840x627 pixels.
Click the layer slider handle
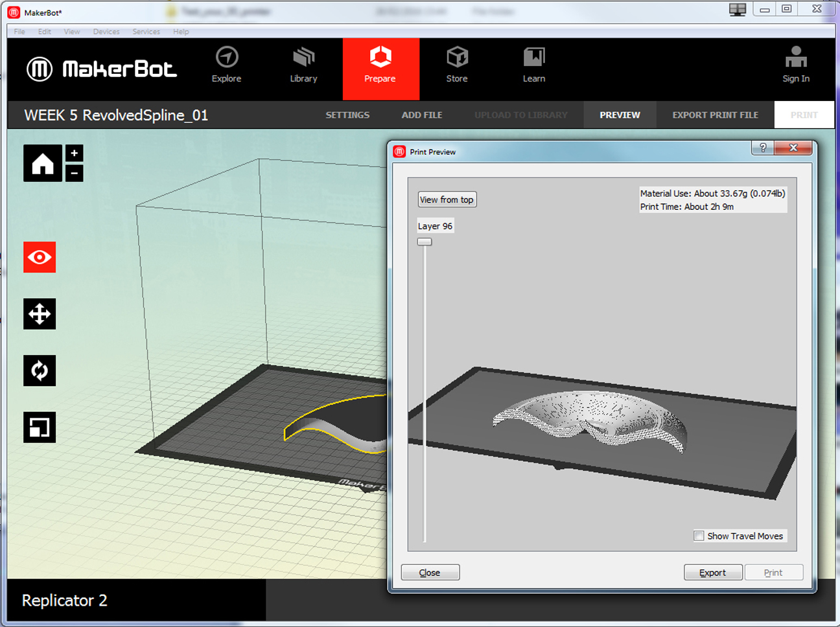(425, 242)
